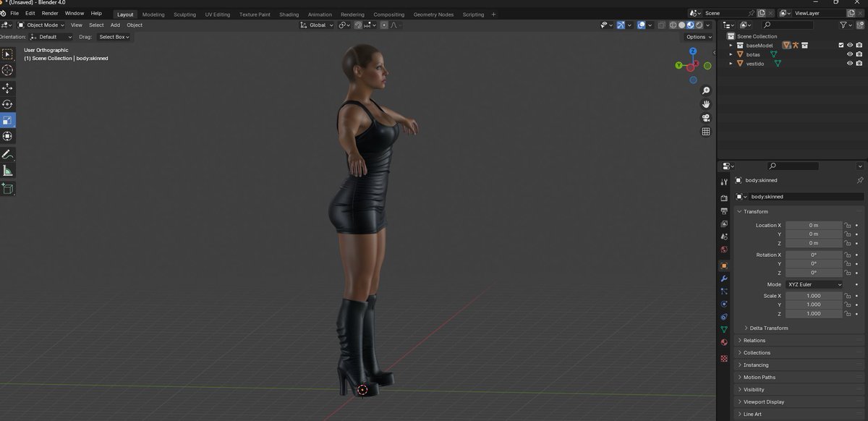Viewport: 868px width, 421px height.
Task: Open the viewport Options dropdown
Action: coord(699,37)
